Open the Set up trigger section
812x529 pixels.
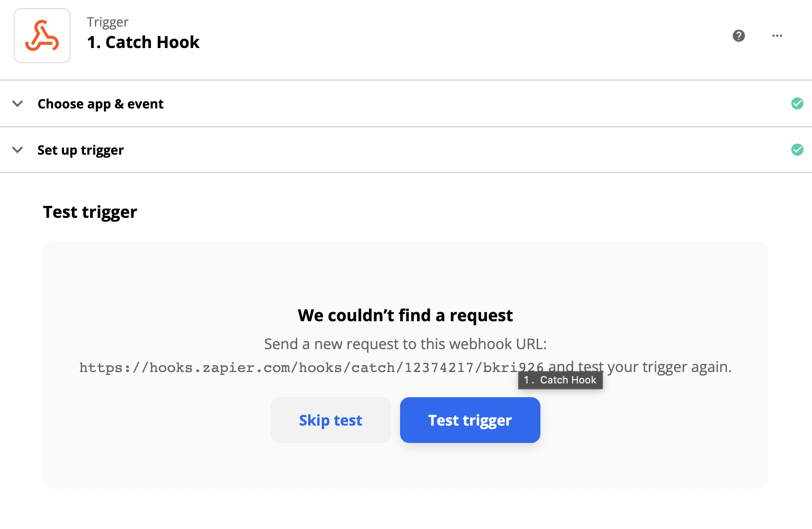point(406,150)
